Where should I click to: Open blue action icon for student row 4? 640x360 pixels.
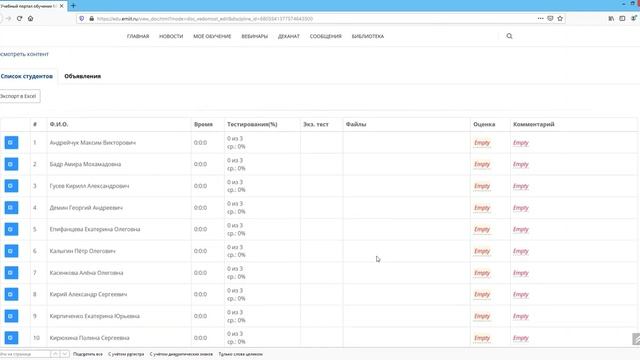[11, 207]
